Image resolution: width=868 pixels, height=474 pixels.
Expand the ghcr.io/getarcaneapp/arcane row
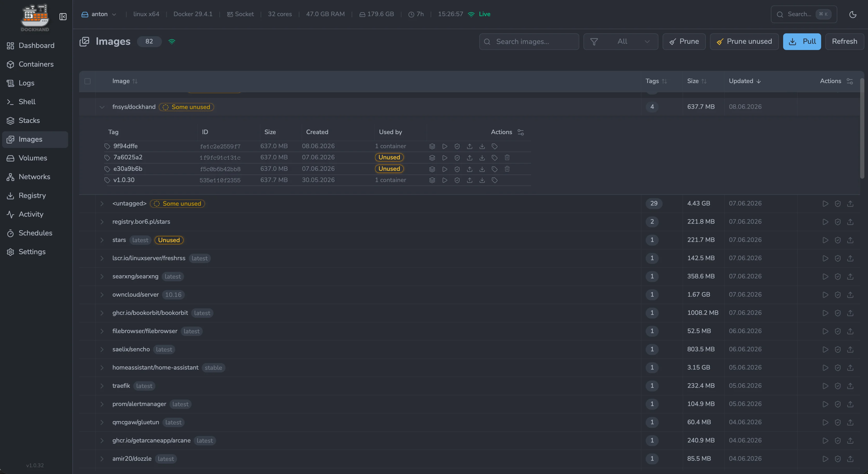(102, 440)
